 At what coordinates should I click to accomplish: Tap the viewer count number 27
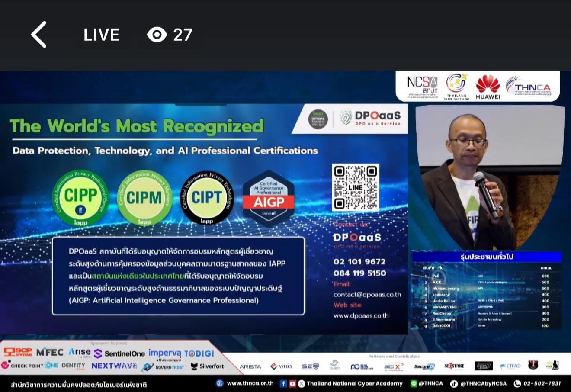tap(183, 35)
